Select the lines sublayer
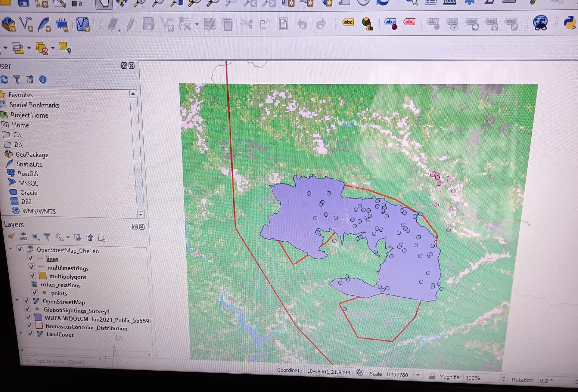Viewport: 578px width, 392px height. (x=52, y=259)
